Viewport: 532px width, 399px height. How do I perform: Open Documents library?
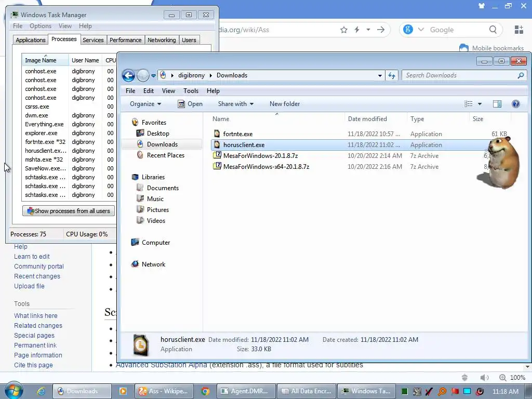pyautogui.click(x=163, y=188)
